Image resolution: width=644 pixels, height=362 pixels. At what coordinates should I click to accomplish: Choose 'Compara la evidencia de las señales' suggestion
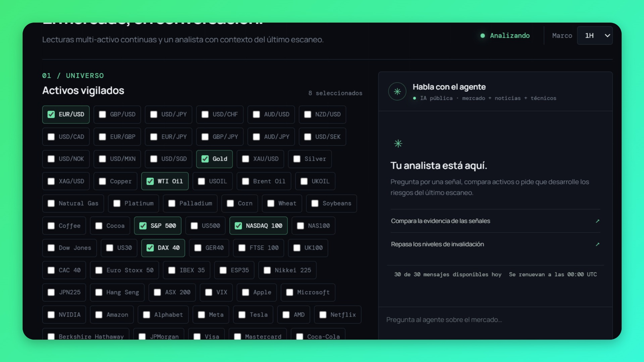pyautogui.click(x=495, y=221)
